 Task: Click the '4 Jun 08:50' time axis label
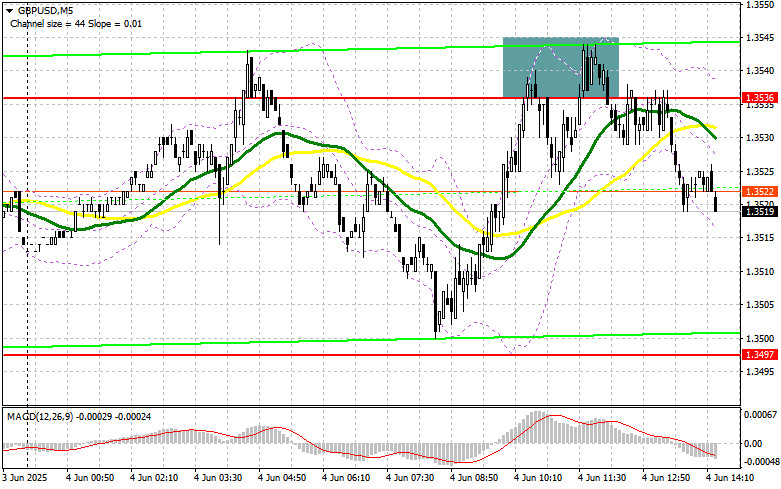pos(474,478)
